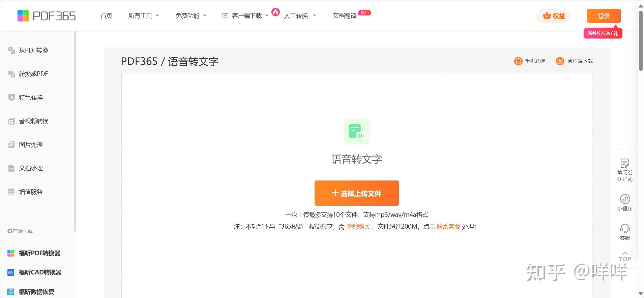The image size is (644, 298).
Task: Click the 福昕PDF转换器 colorful icon
Action: pyautogui.click(x=11, y=253)
